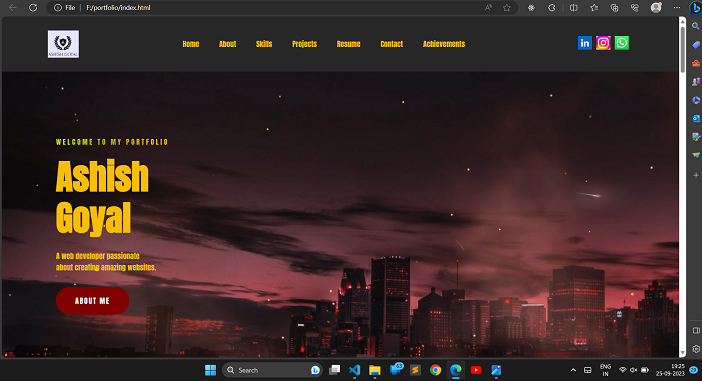Open YouTube from the taskbar
Viewport: 702px width, 381px height.
[x=476, y=370]
